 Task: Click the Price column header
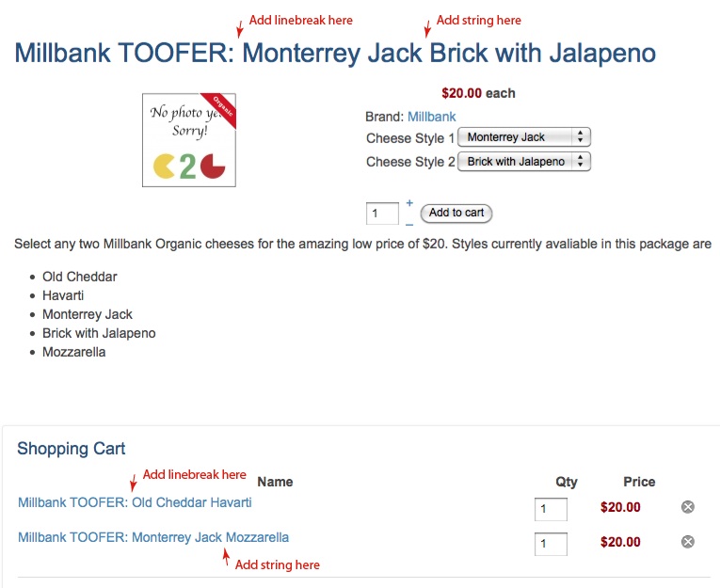click(x=639, y=482)
